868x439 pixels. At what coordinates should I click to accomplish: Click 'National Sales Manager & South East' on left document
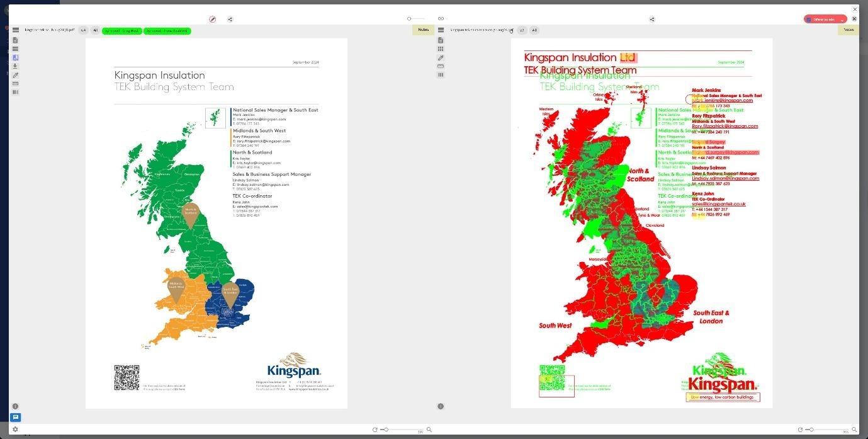pos(275,110)
